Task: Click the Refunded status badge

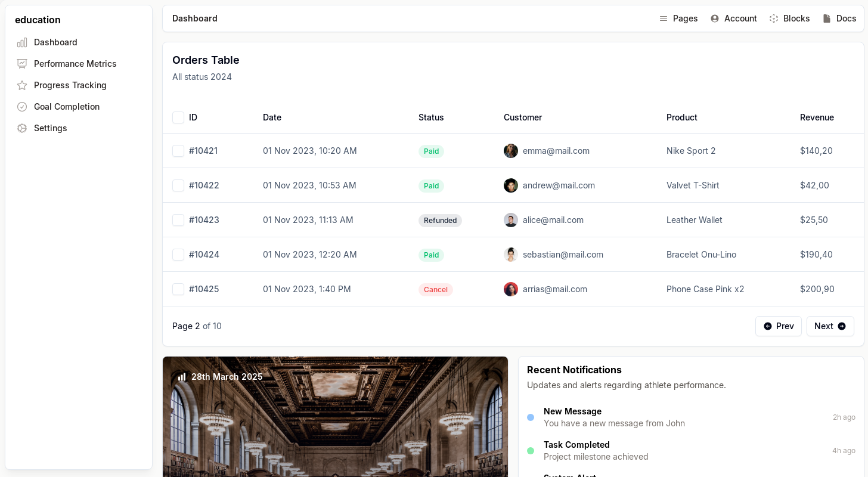Action: click(440, 221)
